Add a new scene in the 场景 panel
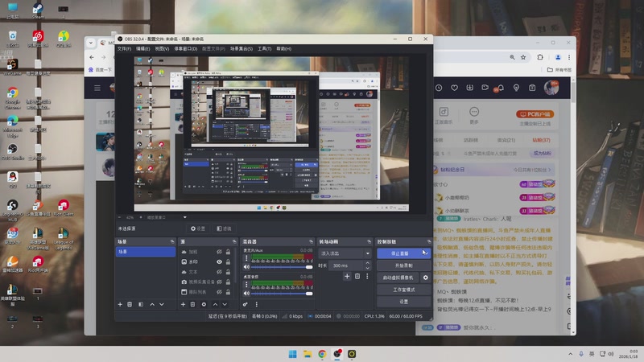 point(120,305)
